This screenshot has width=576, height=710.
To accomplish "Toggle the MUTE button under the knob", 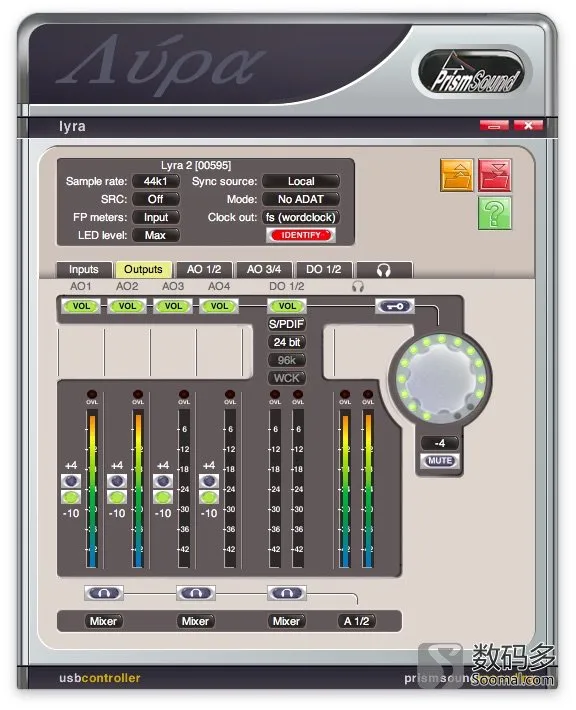I will click(440, 461).
